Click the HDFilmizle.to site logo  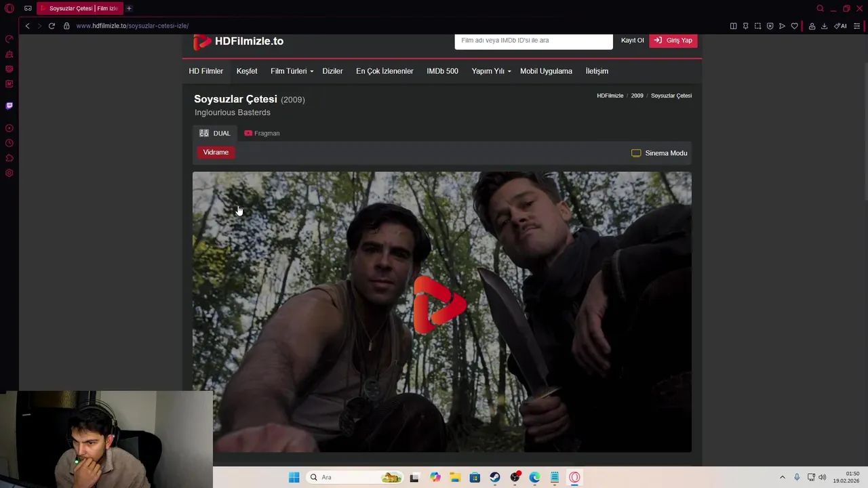coord(238,41)
